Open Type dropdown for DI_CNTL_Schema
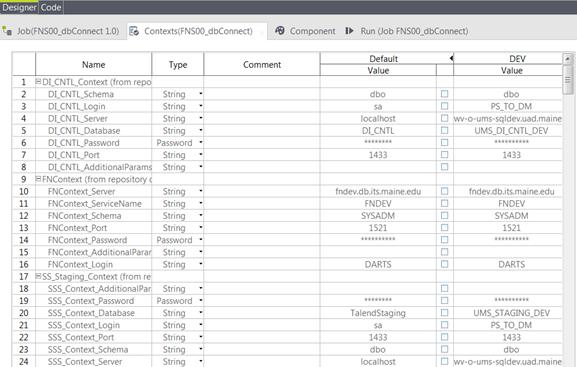577x367 pixels. pyautogui.click(x=201, y=94)
